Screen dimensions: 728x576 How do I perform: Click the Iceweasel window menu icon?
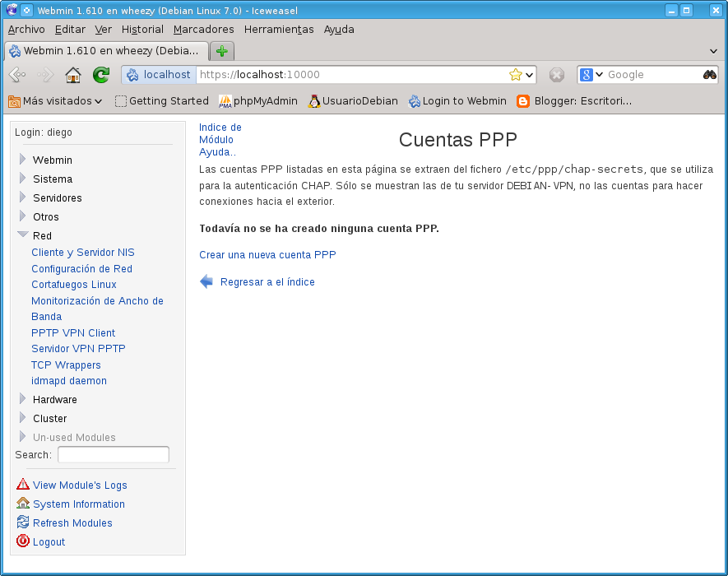(12, 10)
